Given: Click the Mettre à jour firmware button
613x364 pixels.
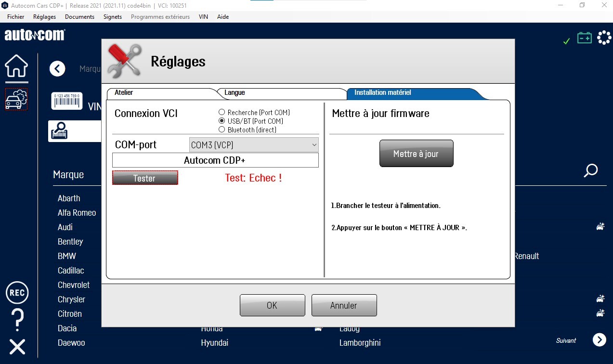Looking at the screenshot, I should coord(416,154).
